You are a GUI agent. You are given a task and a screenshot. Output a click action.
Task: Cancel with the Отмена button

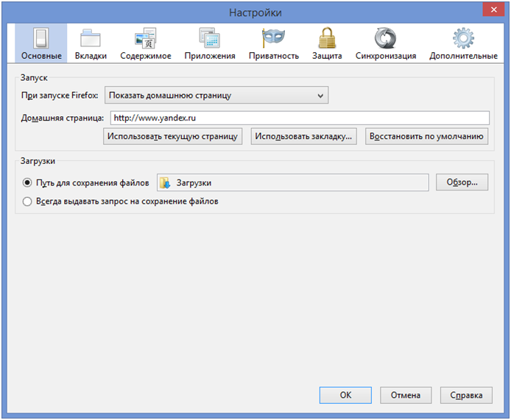click(x=406, y=395)
